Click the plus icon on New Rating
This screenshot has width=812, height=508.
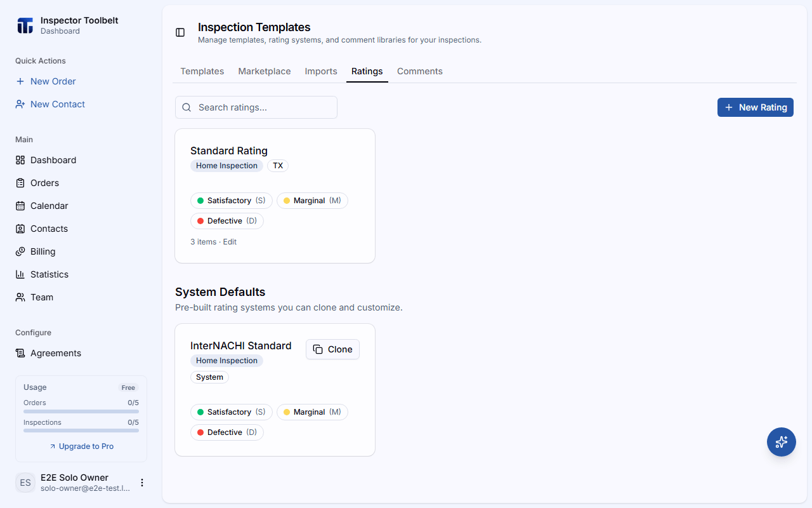(x=729, y=107)
